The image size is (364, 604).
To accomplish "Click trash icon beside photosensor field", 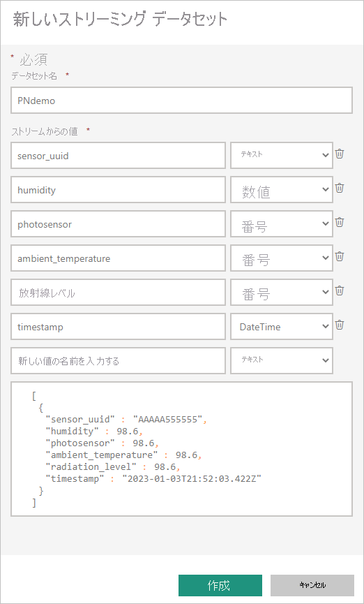I will pyautogui.click(x=340, y=222).
